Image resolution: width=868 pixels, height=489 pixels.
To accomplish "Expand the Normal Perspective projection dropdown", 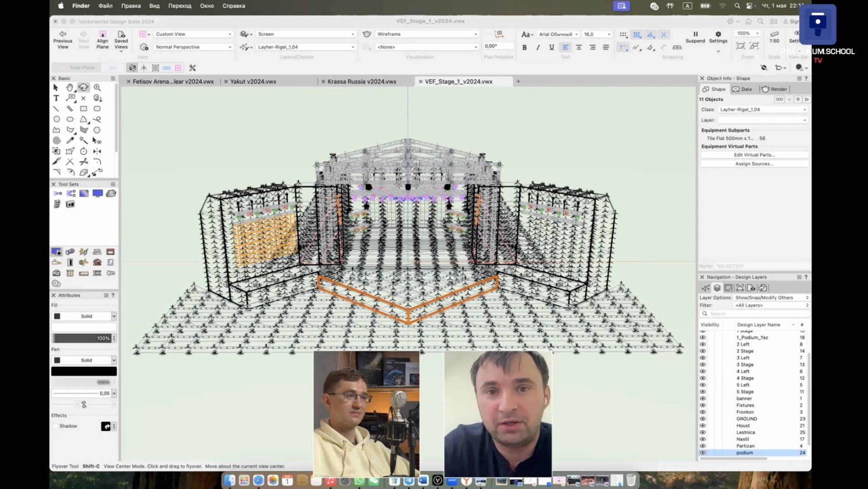I will tap(193, 47).
